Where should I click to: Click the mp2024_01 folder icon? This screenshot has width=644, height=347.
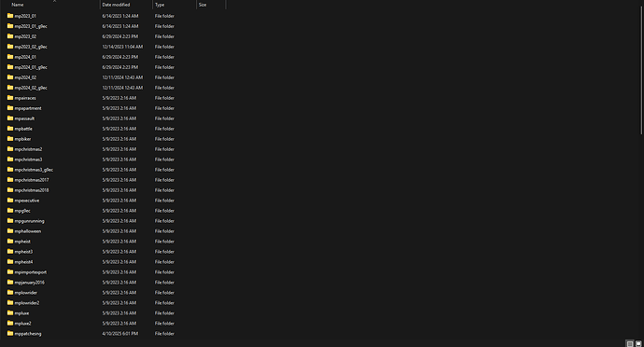pyautogui.click(x=10, y=57)
